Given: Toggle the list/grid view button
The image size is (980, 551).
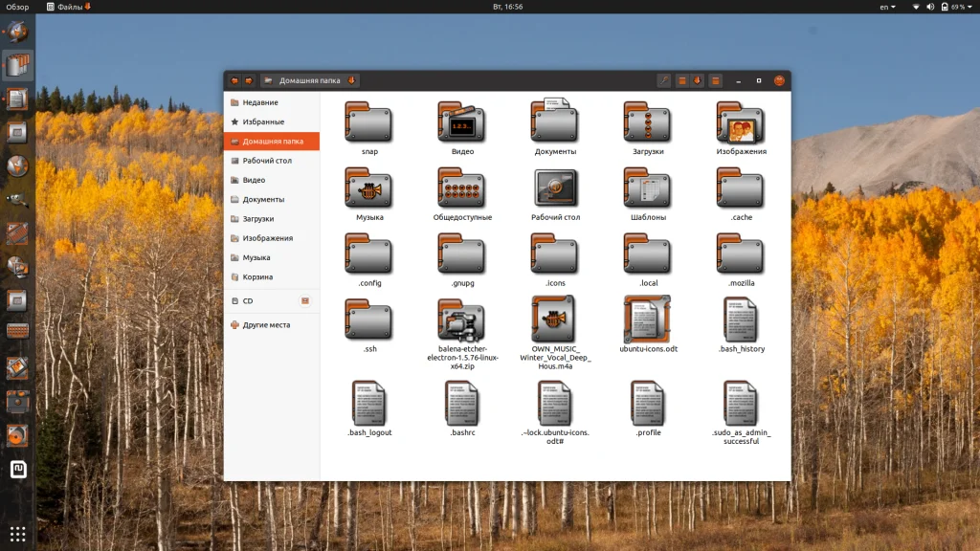Looking at the screenshot, I should click(682, 81).
